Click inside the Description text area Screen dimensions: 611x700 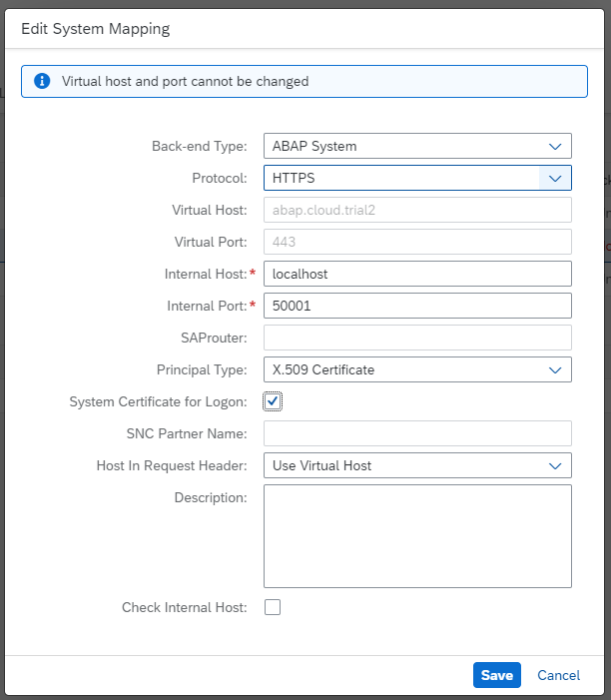coord(417,536)
